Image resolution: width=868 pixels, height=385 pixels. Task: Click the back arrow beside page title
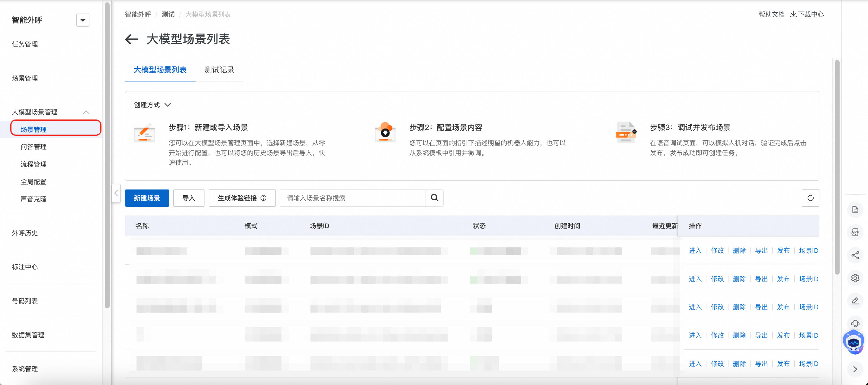tap(131, 39)
